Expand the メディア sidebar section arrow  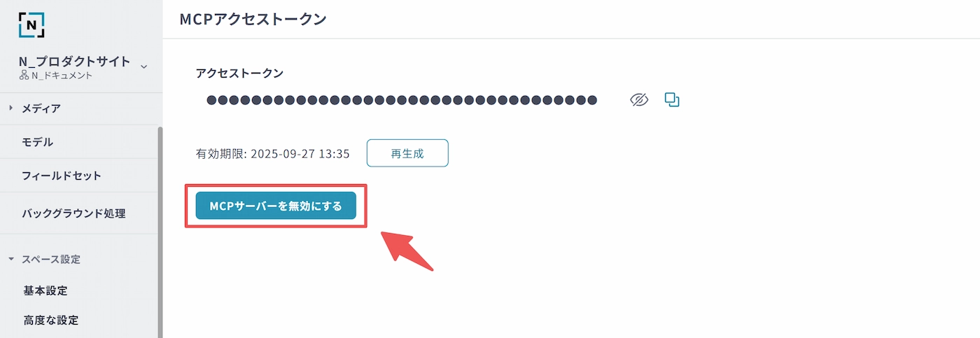[10, 108]
